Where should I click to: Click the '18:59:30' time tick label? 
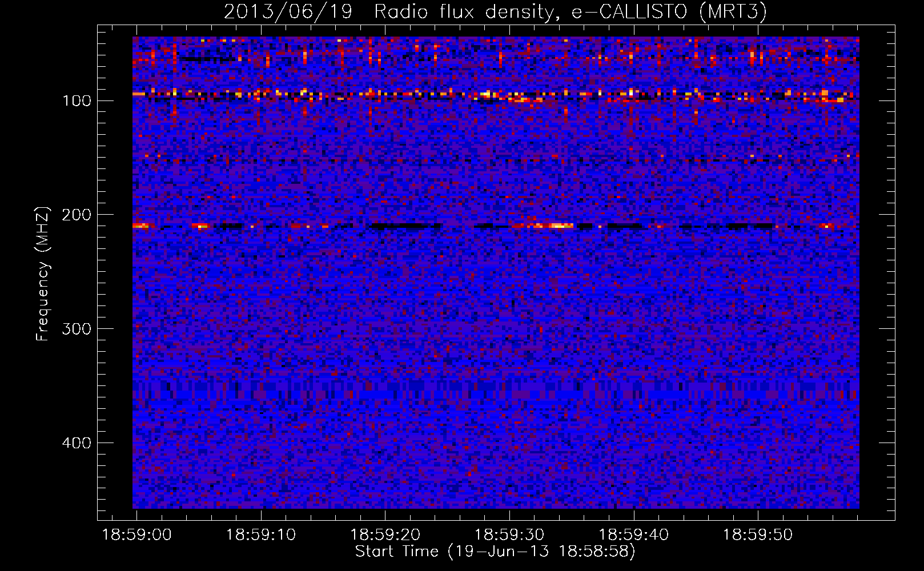[x=509, y=535]
